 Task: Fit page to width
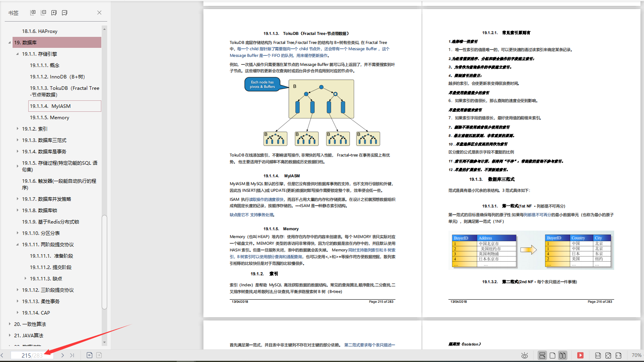618,355
